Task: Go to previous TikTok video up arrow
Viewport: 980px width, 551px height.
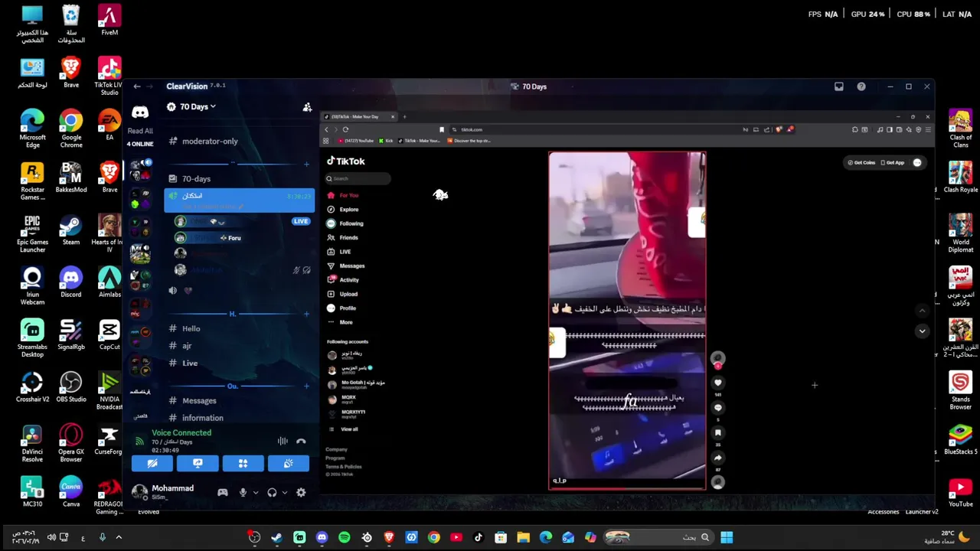Action: pyautogui.click(x=922, y=311)
